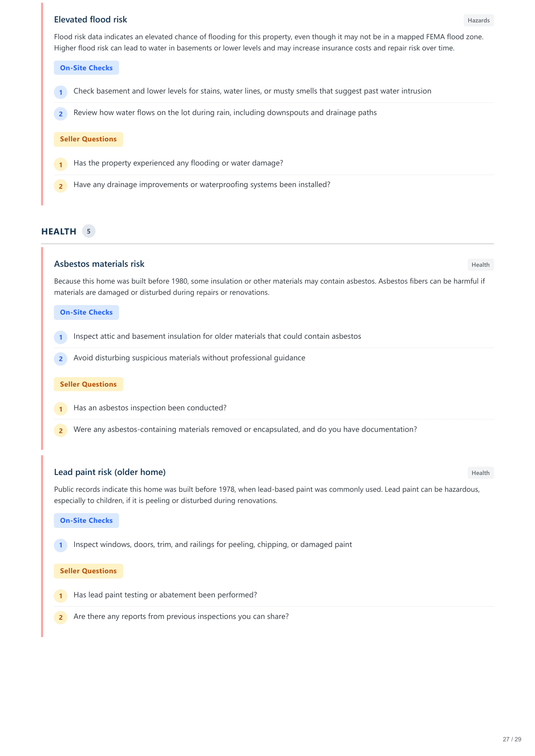
Task: Click the Health tag beside Asbestos materials risk
Action: (480, 265)
